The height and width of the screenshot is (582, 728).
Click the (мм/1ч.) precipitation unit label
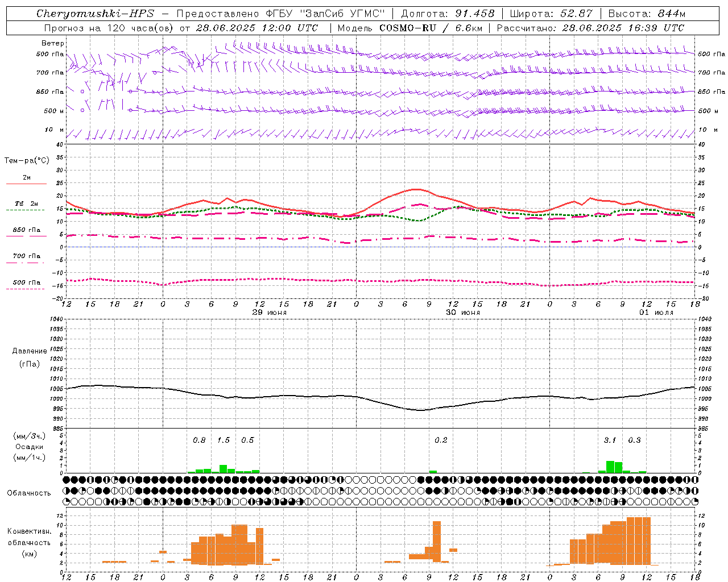point(29,458)
